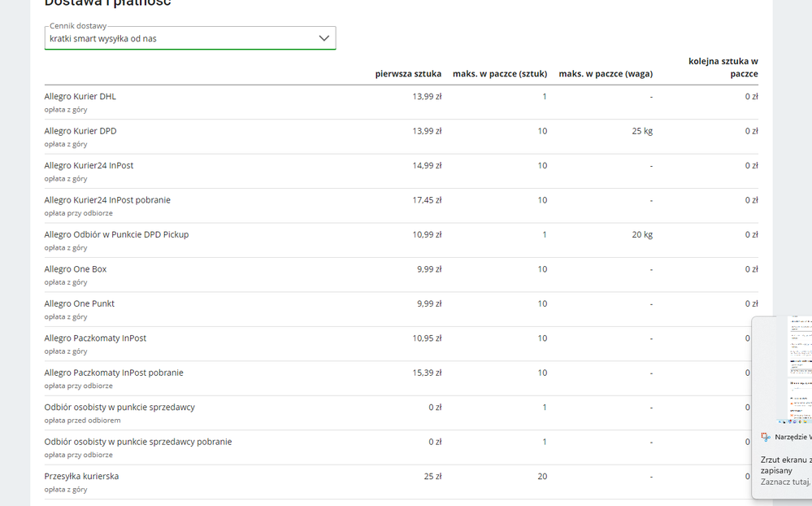Click the 25 zł price for Przesyłka kurierska

(x=432, y=476)
